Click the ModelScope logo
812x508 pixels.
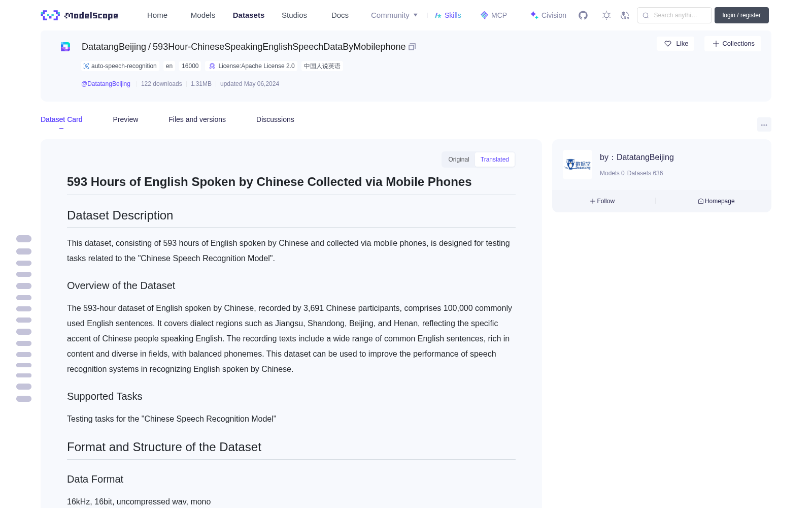point(79,15)
